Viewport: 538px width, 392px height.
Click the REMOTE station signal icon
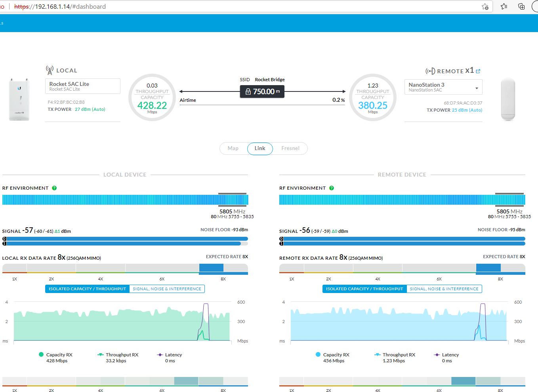click(430, 71)
